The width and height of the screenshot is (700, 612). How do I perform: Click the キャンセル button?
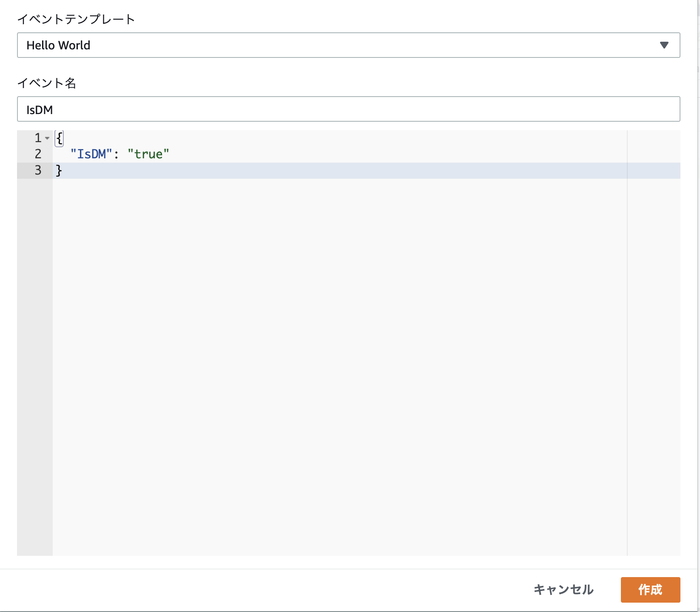click(564, 590)
